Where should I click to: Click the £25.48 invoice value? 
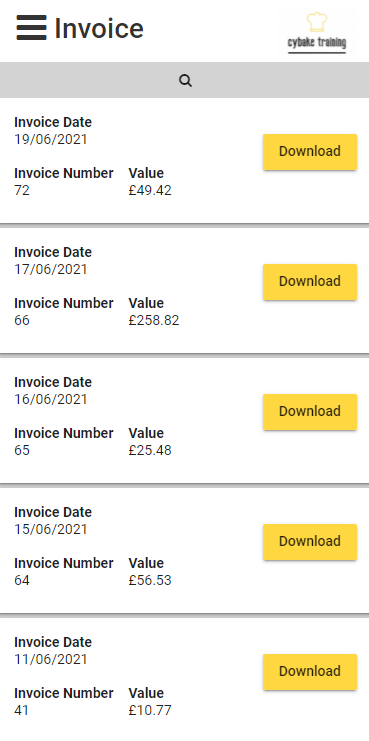[x=150, y=451]
